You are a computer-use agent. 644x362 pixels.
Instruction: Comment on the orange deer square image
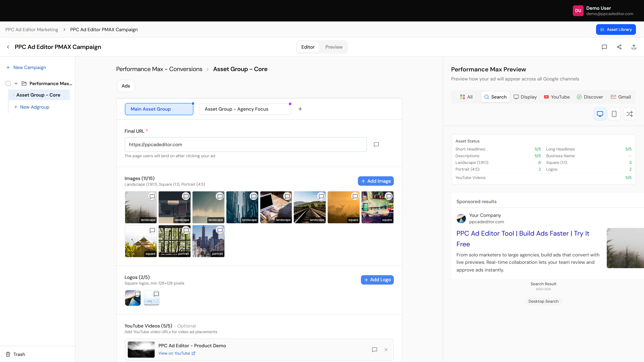coord(355,196)
